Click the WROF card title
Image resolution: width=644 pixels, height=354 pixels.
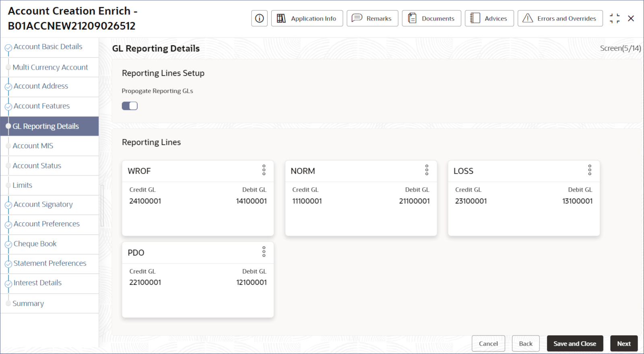(139, 171)
